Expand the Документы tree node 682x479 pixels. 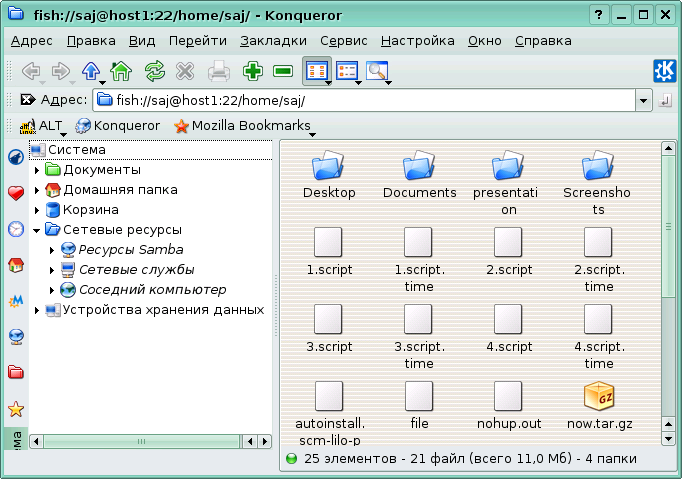tap(37, 170)
